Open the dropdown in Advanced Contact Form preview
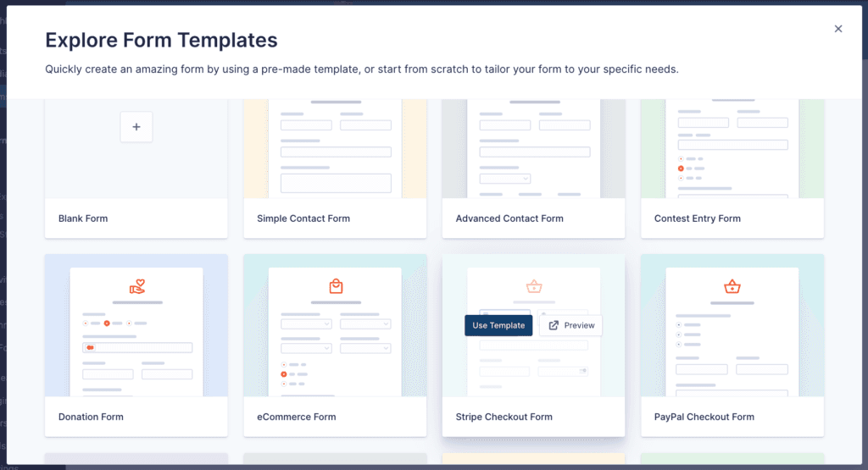 (x=505, y=179)
